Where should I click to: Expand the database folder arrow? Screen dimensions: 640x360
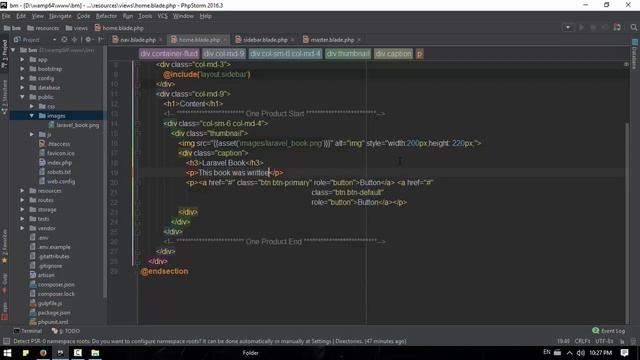pyautogui.click(x=22, y=88)
